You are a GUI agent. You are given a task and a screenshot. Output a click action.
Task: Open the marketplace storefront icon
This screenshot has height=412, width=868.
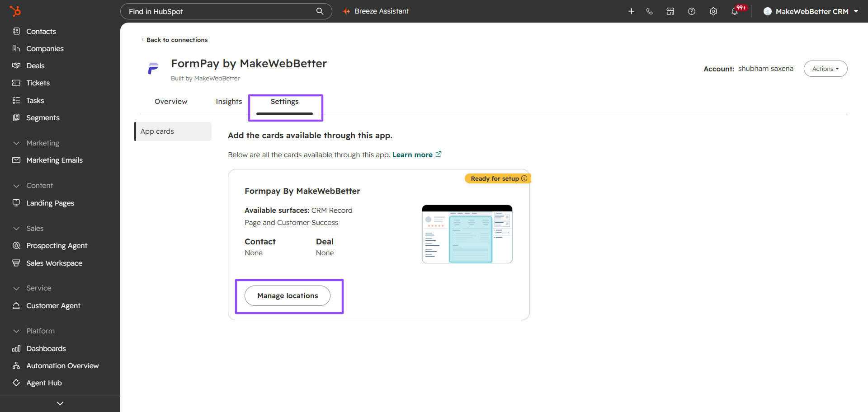[670, 11]
